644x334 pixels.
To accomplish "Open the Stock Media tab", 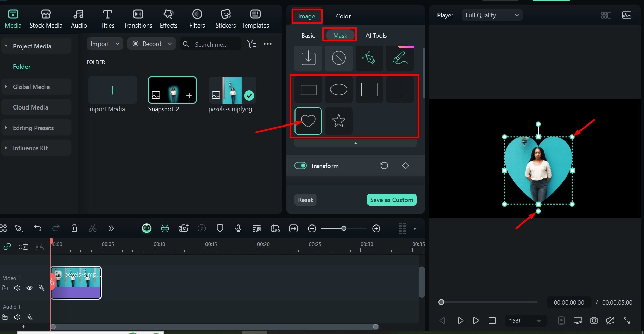I will (46, 19).
